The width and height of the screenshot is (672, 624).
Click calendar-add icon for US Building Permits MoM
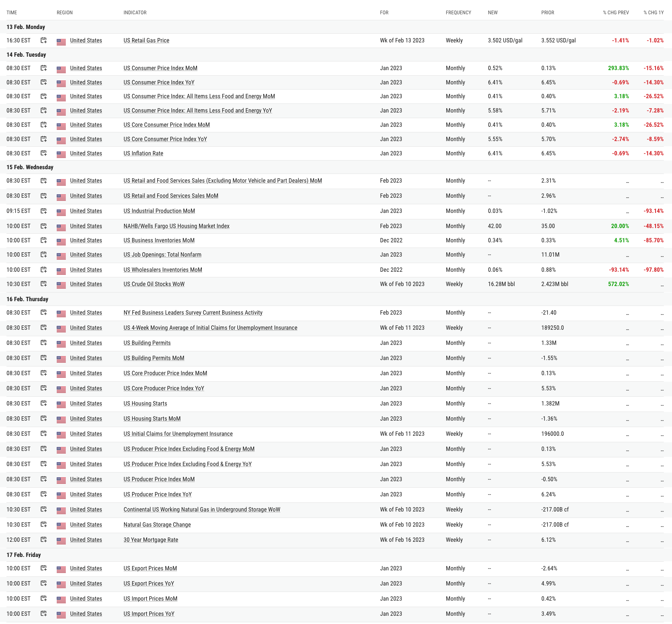[x=44, y=358]
